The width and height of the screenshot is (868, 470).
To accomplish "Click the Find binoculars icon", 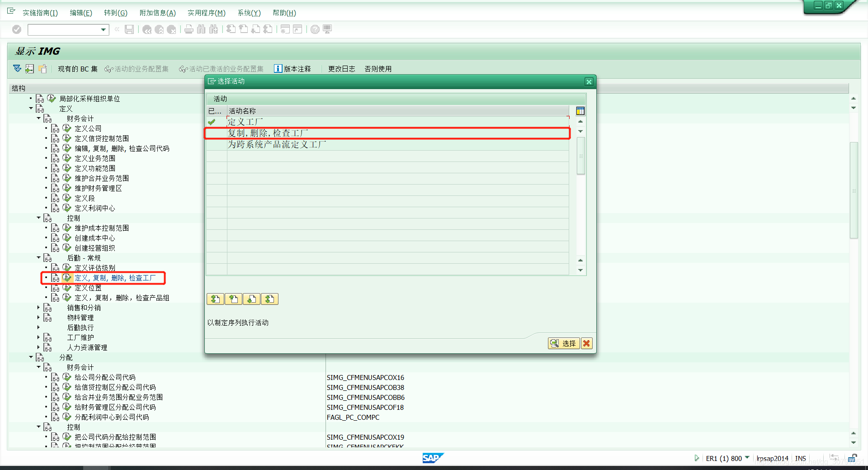I will pos(201,29).
